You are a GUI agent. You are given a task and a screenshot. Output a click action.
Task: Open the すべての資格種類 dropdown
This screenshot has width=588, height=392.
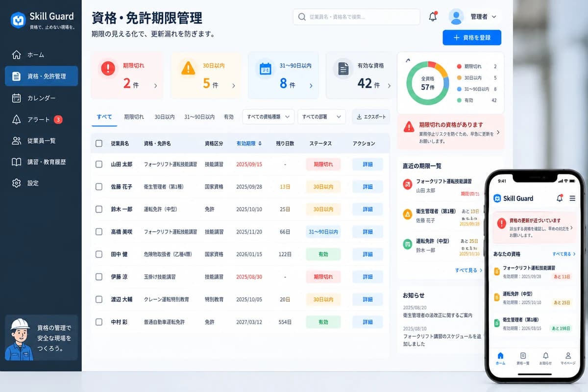point(269,117)
